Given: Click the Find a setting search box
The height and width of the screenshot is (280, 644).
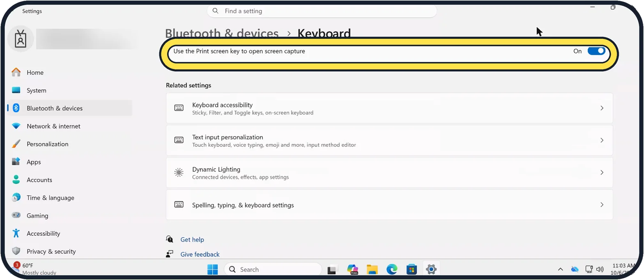Looking at the screenshot, I should [x=322, y=11].
